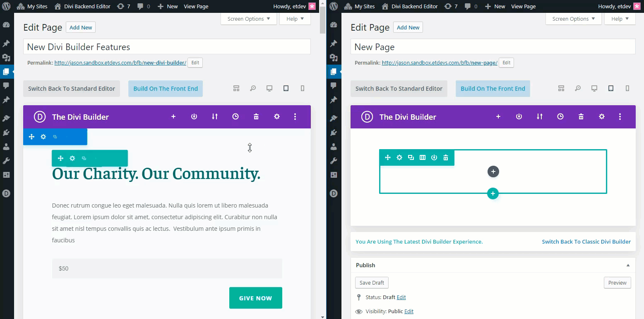Expand Screen Options in New Page window
The height and width of the screenshot is (319, 644).
[574, 19]
